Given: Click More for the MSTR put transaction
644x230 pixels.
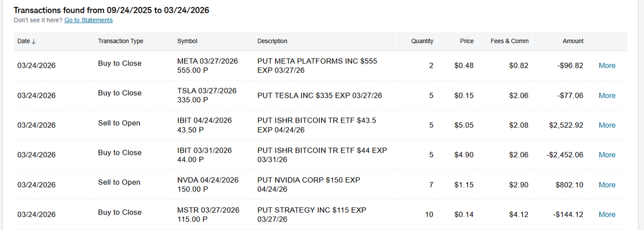Looking at the screenshot, I should (606, 214).
